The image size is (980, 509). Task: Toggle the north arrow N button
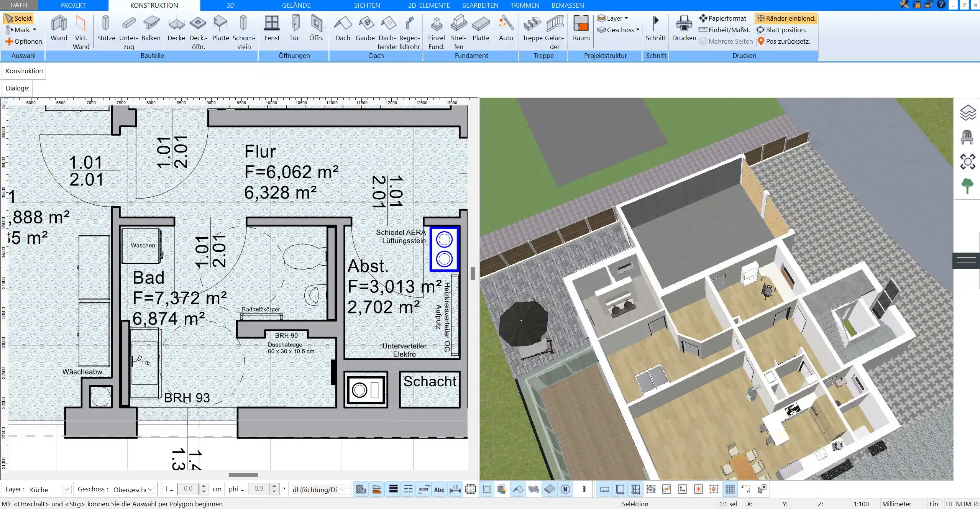tap(565, 489)
